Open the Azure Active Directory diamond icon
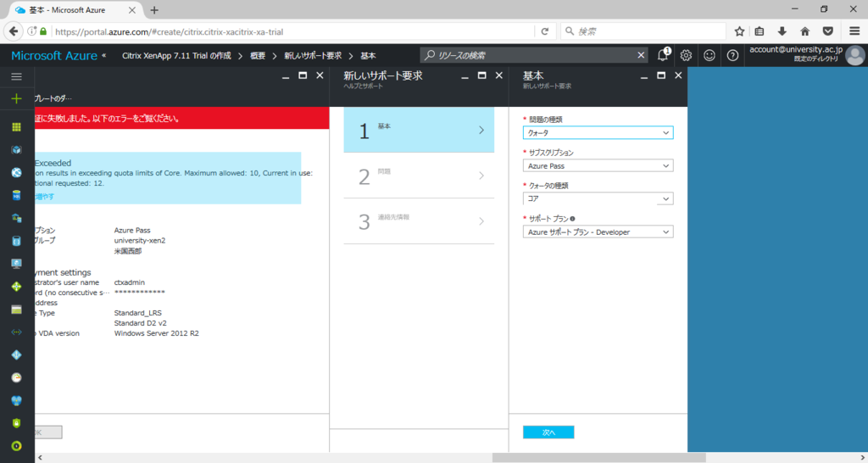This screenshot has height=463, width=868. (x=17, y=355)
